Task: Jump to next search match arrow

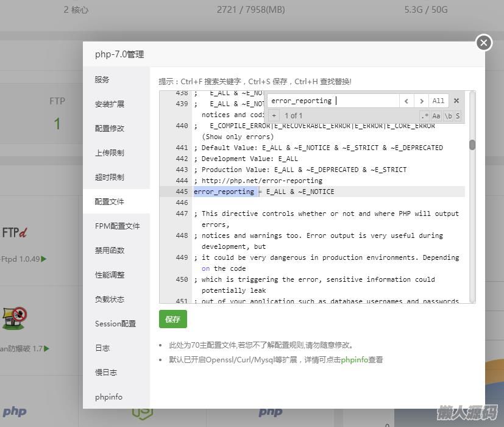Action: [x=421, y=101]
